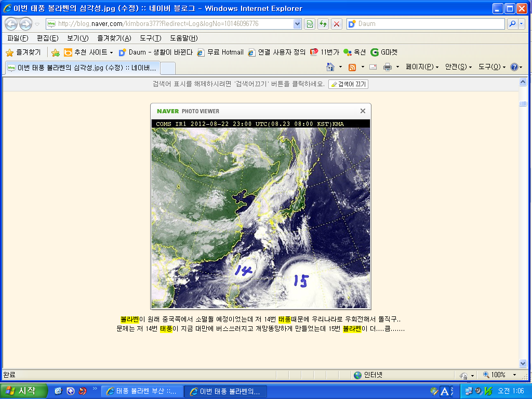Click the RSS feeds icon

coord(352,67)
